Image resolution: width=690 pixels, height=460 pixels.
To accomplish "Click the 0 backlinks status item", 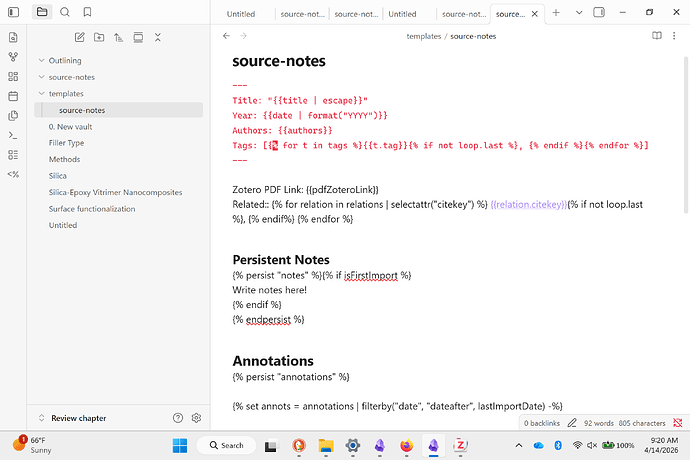I will click(542, 423).
